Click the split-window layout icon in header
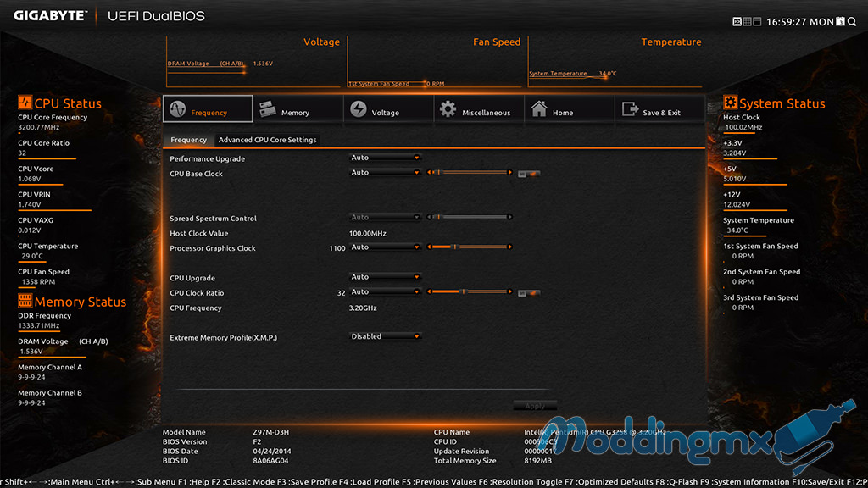 pyautogui.click(x=757, y=21)
